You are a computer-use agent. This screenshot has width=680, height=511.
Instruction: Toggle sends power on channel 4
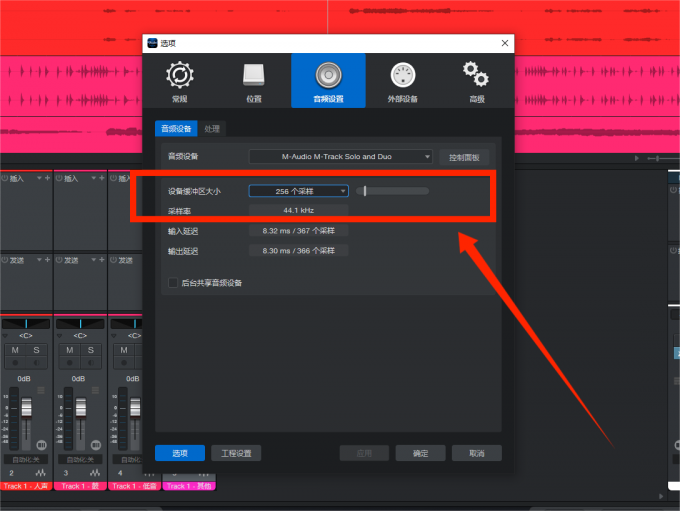click(x=113, y=260)
